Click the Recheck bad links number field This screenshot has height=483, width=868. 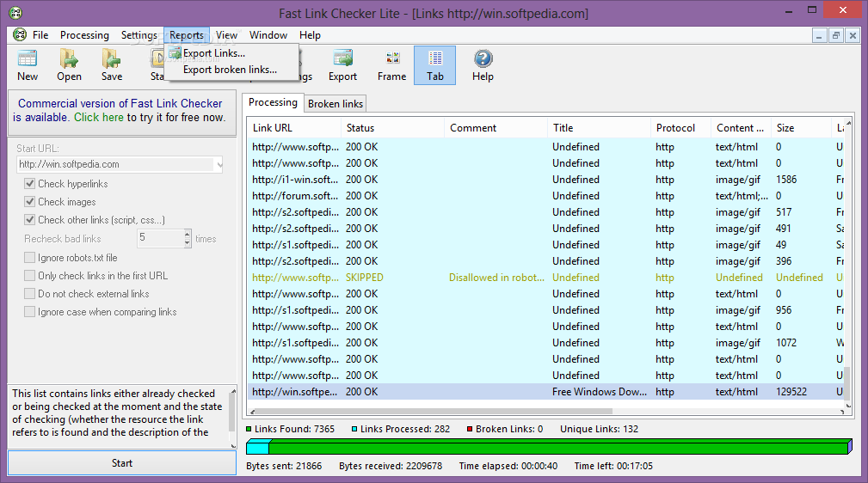click(160, 238)
